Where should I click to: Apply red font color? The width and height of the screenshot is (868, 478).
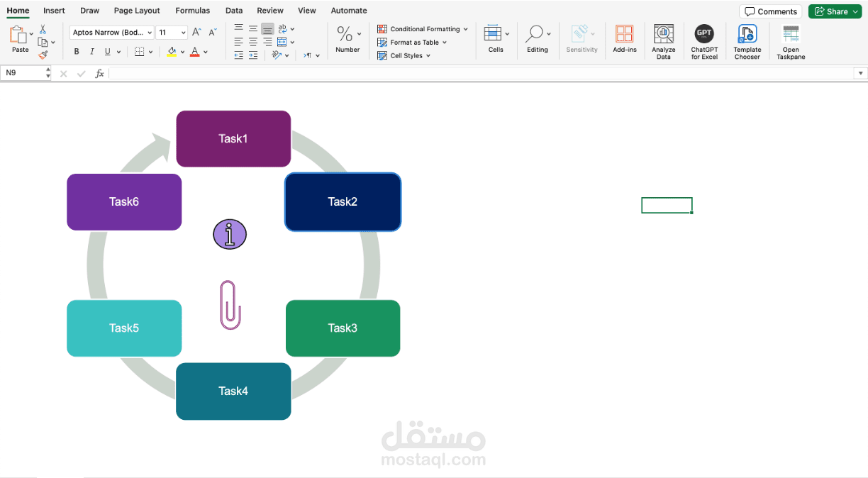(195, 52)
